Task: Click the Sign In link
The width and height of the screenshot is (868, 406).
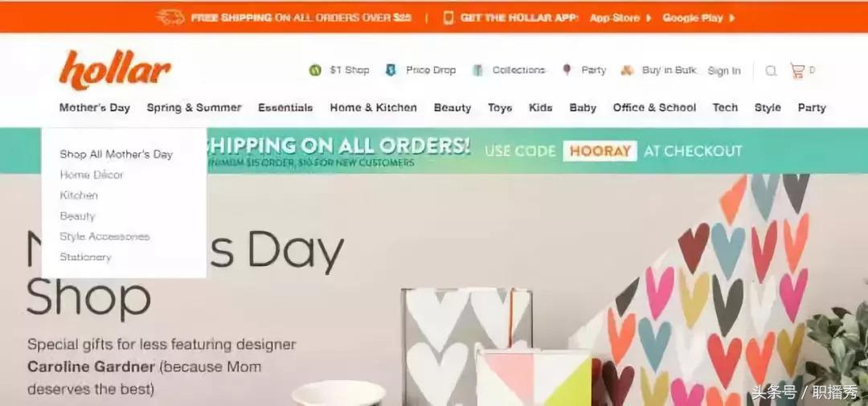Action: click(724, 71)
